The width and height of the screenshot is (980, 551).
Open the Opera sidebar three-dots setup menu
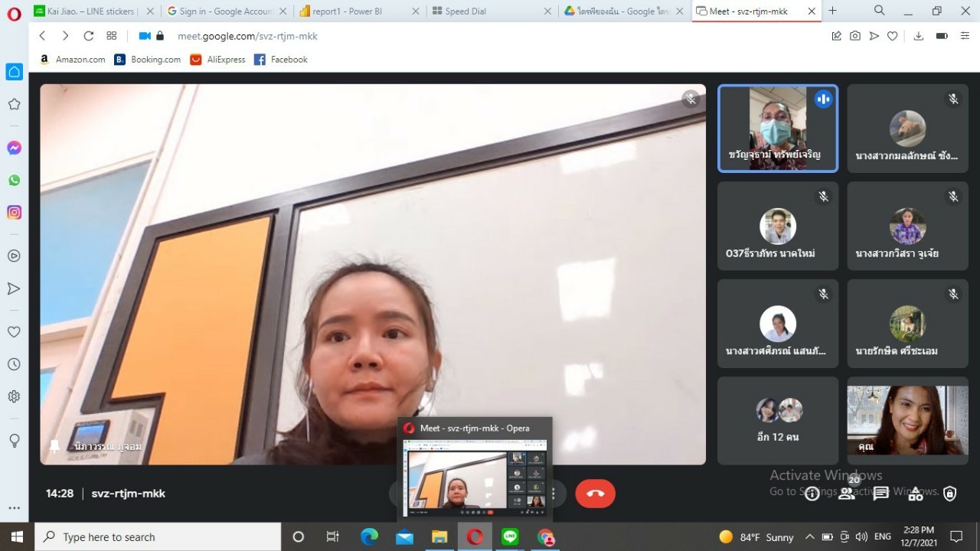point(14,507)
